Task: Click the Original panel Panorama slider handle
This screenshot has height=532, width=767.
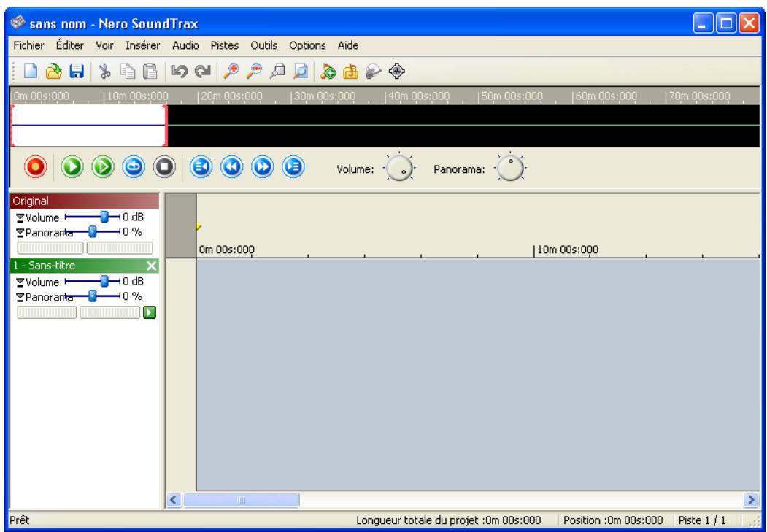Action: (93, 231)
